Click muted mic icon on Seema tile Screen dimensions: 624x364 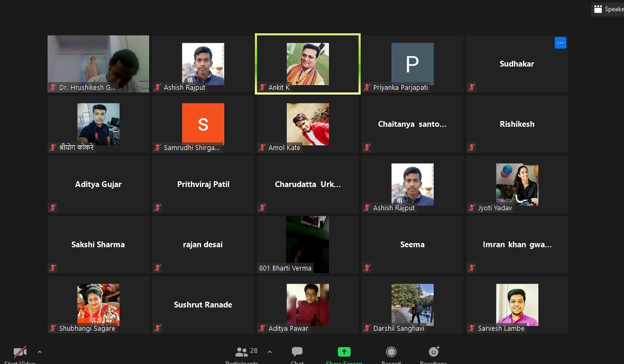367,268
